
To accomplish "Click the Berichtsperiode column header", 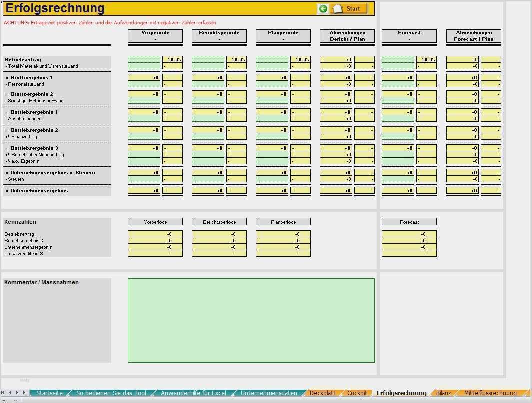I will 219,36.
